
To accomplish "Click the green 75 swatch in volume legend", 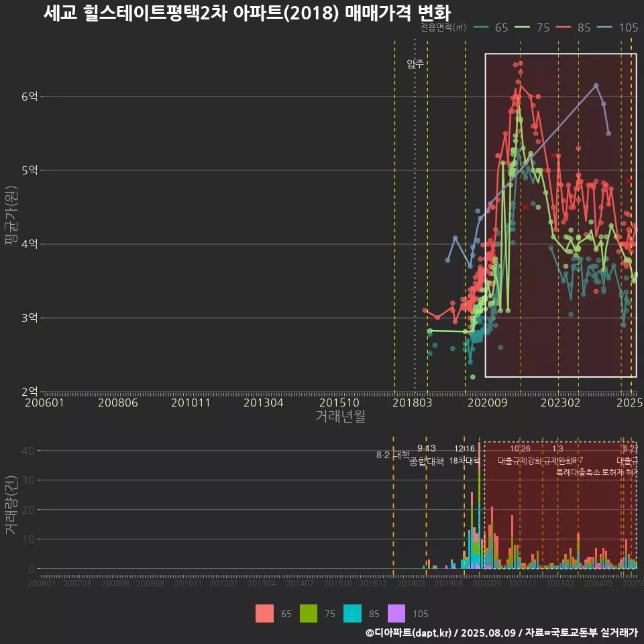I will (x=309, y=614).
